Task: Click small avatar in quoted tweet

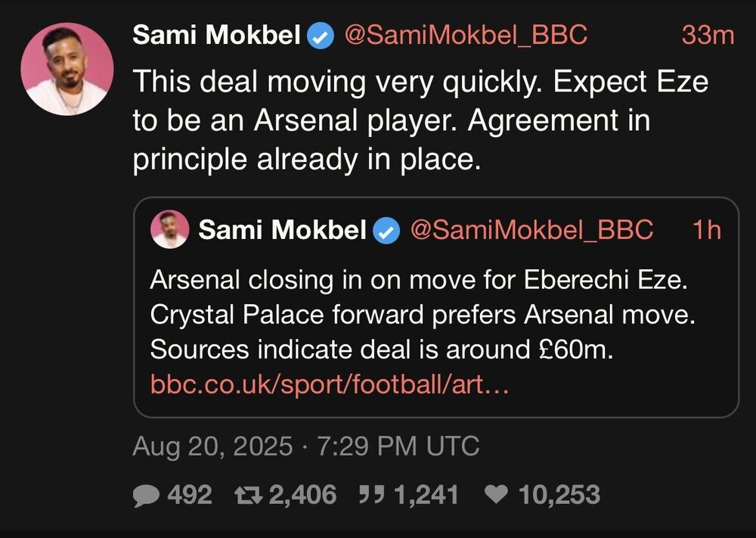Action: pyautogui.click(x=170, y=229)
